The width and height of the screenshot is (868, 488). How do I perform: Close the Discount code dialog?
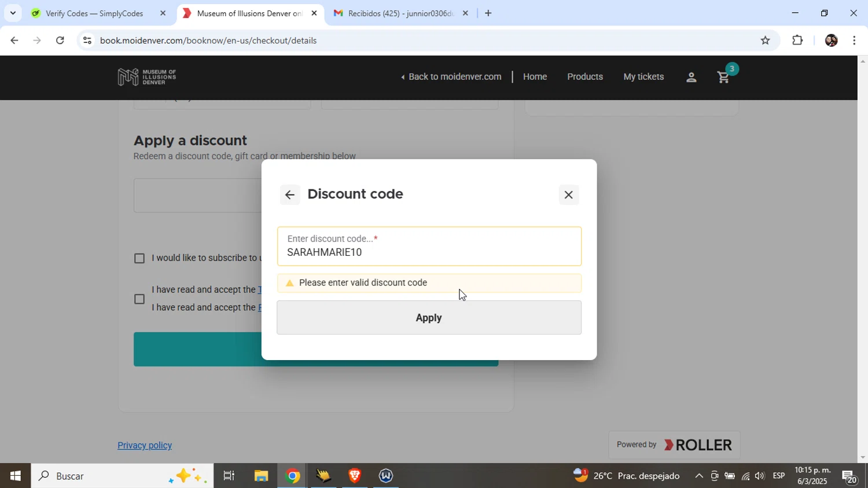569,195
